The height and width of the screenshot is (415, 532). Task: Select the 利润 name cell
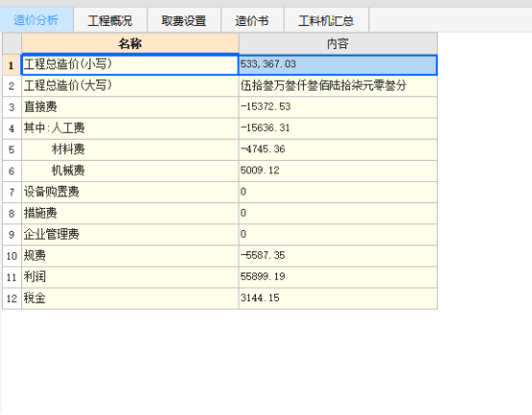[130, 277]
